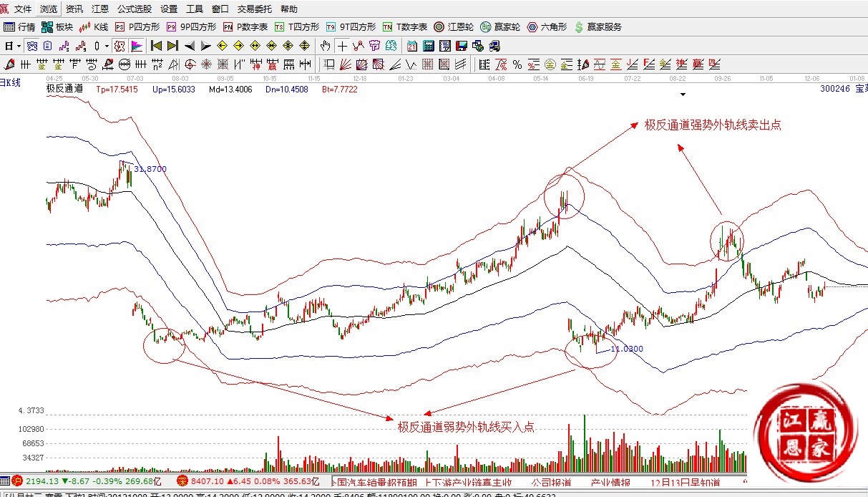
Task: Expand the 日 period dropdown arrow
Action: click(x=19, y=46)
